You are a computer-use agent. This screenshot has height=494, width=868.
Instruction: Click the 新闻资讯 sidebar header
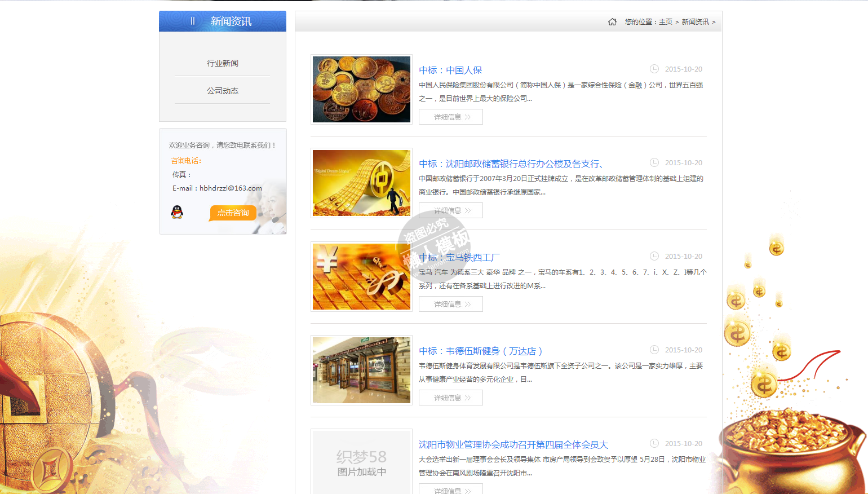223,21
